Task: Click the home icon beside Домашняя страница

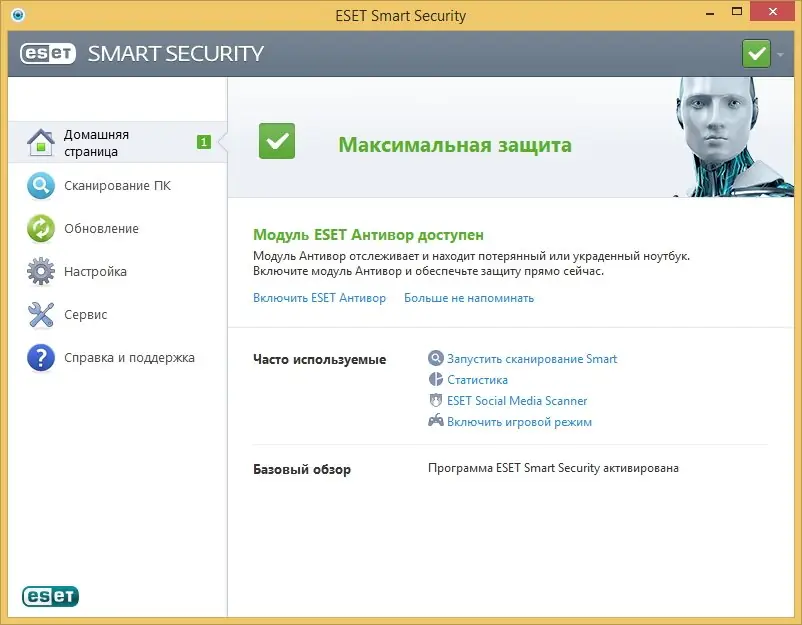Action: (x=39, y=140)
